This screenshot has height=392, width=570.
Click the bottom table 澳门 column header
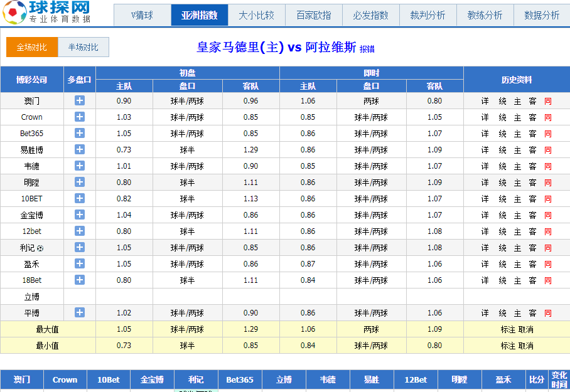pos(22,379)
